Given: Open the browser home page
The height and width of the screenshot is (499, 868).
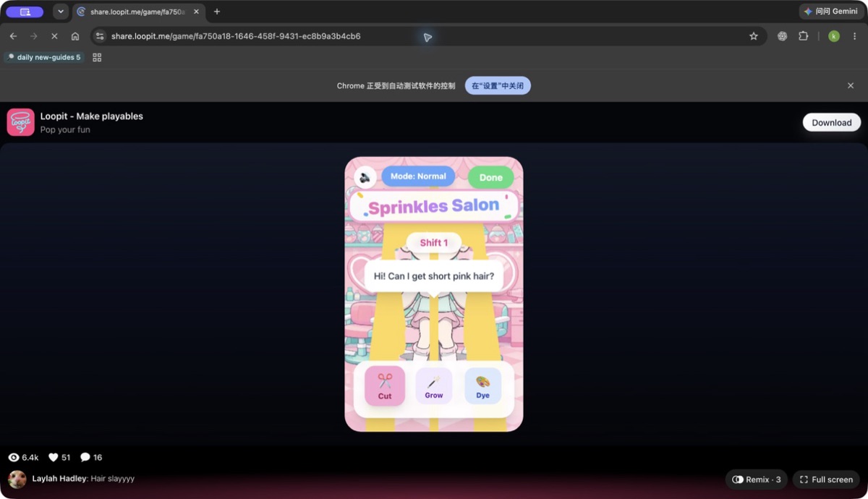Looking at the screenshot, I should point(75,36).
